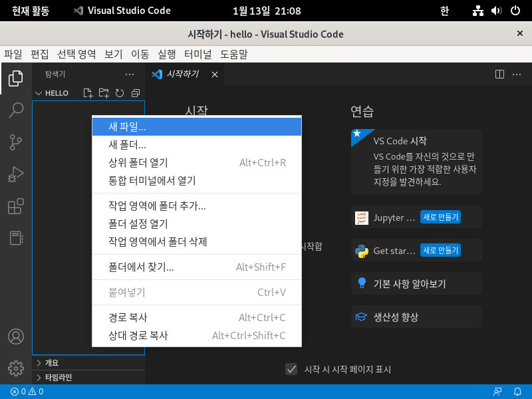Select 새 폴더... from context menu
This screenshot has width=532, height=399.
[197, 145]
